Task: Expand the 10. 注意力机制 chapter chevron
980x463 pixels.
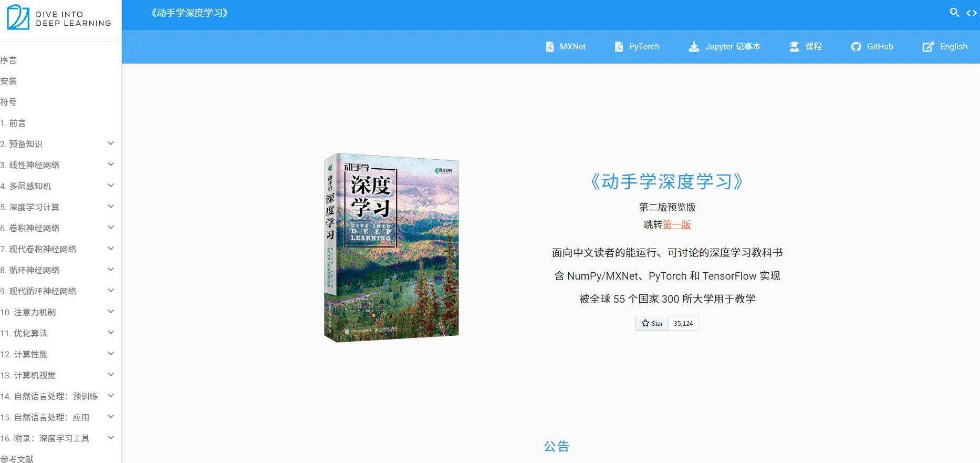Action: tap(111, 312)
